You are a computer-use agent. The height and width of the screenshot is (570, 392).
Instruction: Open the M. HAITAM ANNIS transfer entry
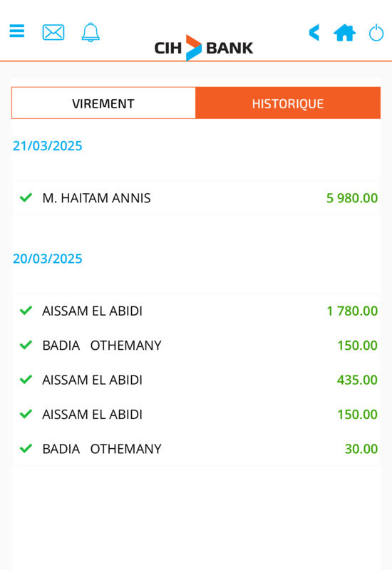(x=197, y=198)
